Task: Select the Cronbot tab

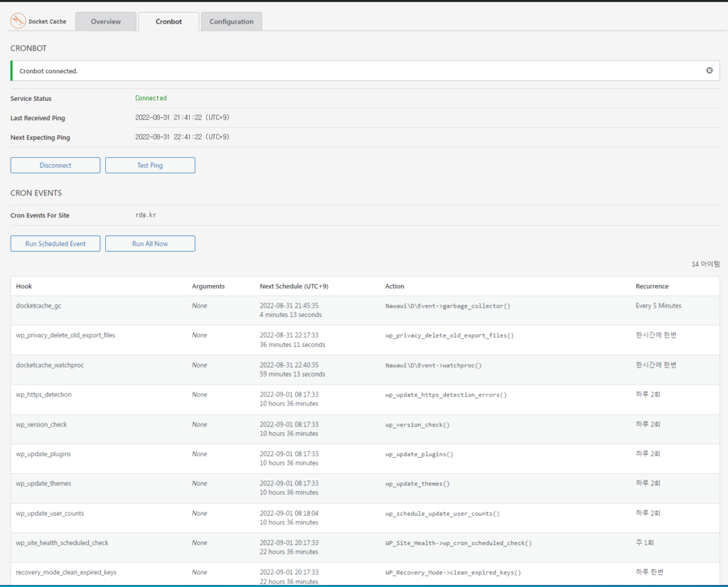Action: coord(168,22)
